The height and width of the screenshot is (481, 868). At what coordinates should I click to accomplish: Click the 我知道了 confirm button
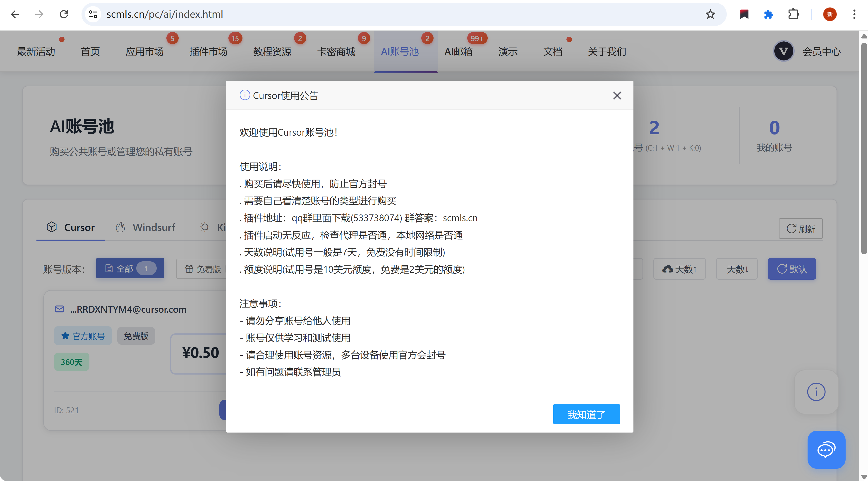point(586,414)
